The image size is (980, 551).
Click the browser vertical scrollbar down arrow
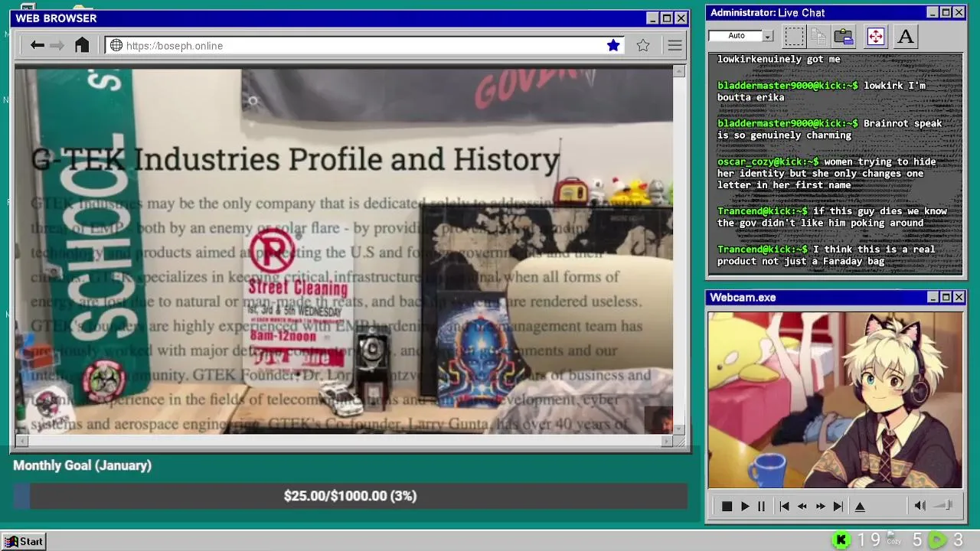(679, 429)
